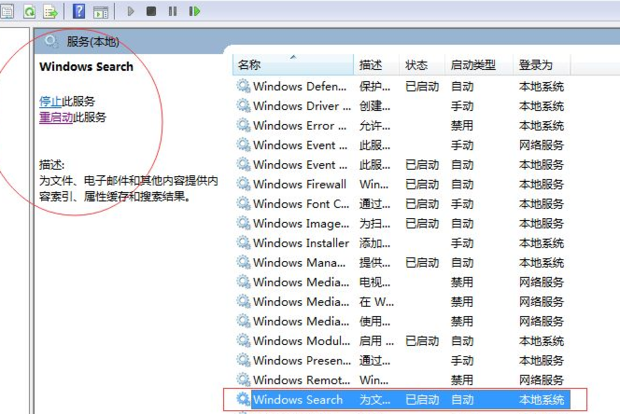Viewport: 620px width, 414px height.
Task: Click the 状态 column header
Action: coord(422,65)
